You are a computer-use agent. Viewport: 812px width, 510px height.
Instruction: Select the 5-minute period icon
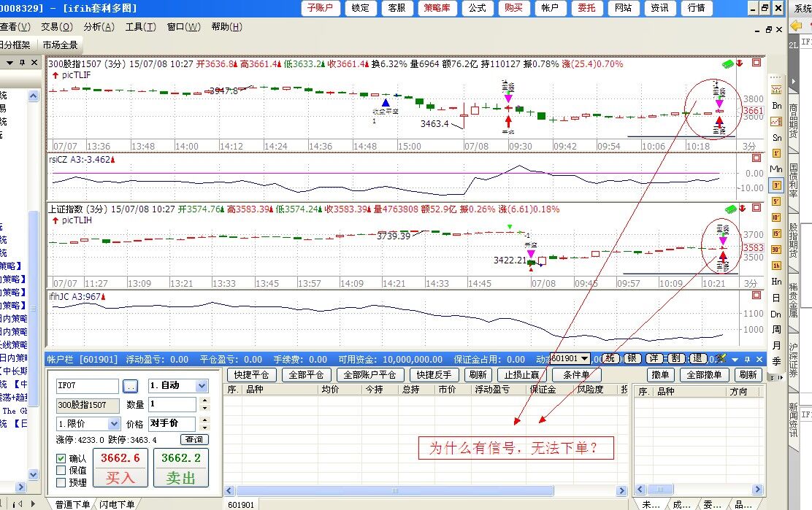click(x=776, y=201)
